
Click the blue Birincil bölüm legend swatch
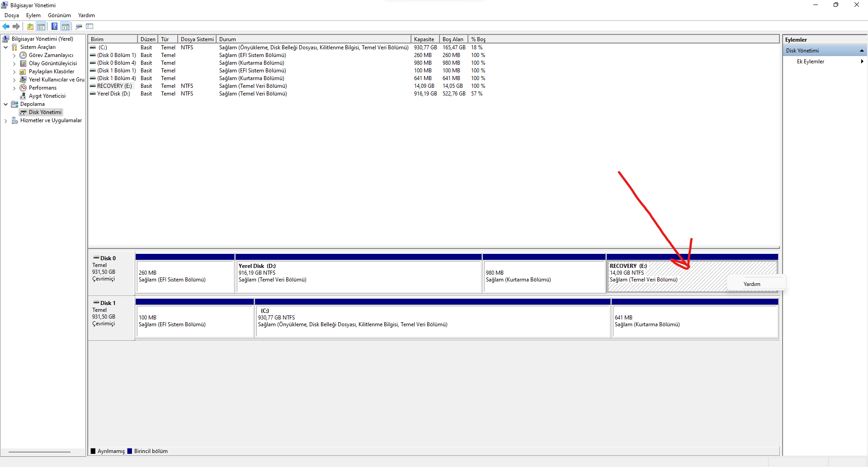tap(130, 451)
